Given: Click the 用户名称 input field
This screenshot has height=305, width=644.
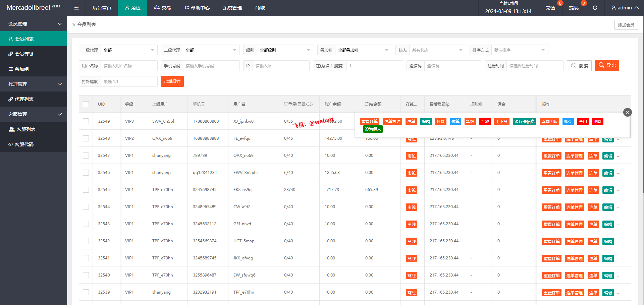Looking at the screenshot, I should coord(129,66).
